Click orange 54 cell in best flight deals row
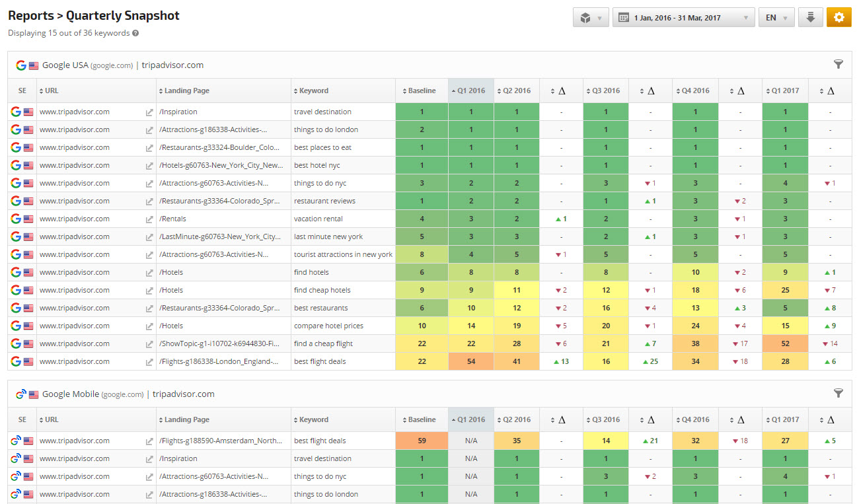Image resolution: width=857 pixels, height=504 pixels. pyautogui.click(x=471, y=361)
